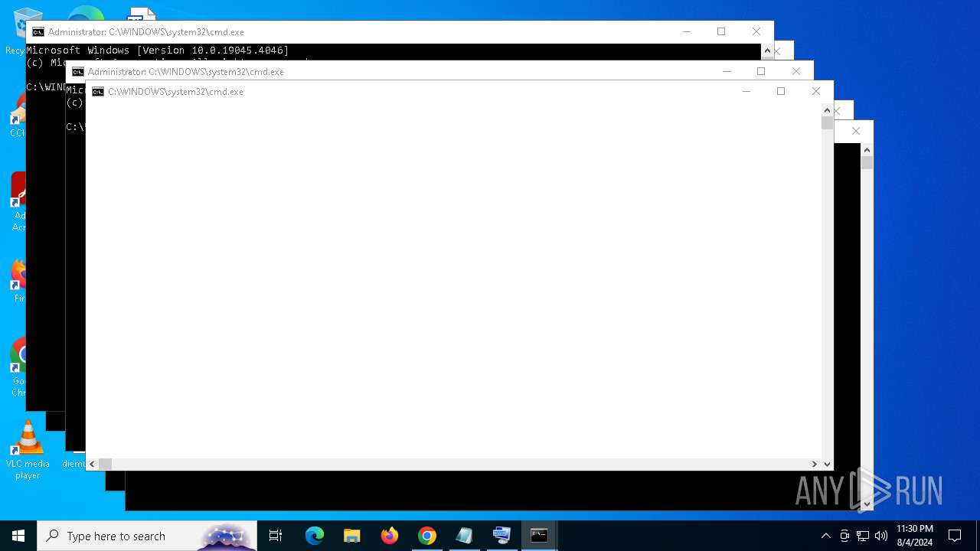The image size is (980, 551).
Task: Click the network icon in system tray
Action: pos(863,536)
